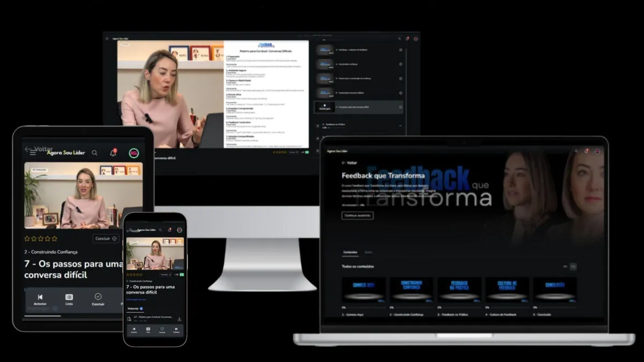Open hamburger menu on the desktop monitor
The height and width of the screenshot is (362, 644).
click(107, 39)
